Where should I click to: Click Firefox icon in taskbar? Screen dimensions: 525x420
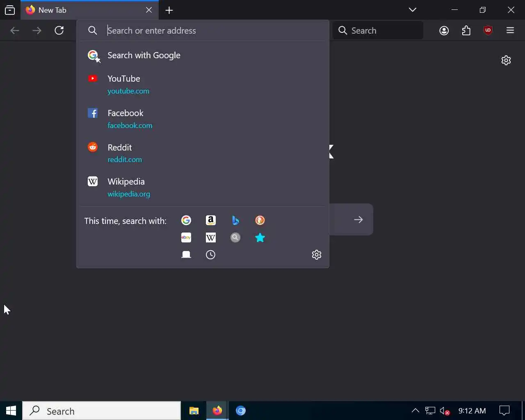[x=217, y=411]
